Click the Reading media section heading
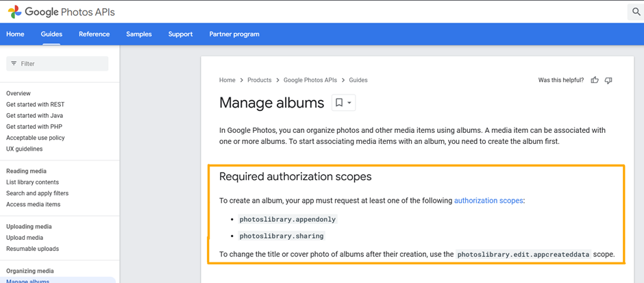 click(26, 171)
